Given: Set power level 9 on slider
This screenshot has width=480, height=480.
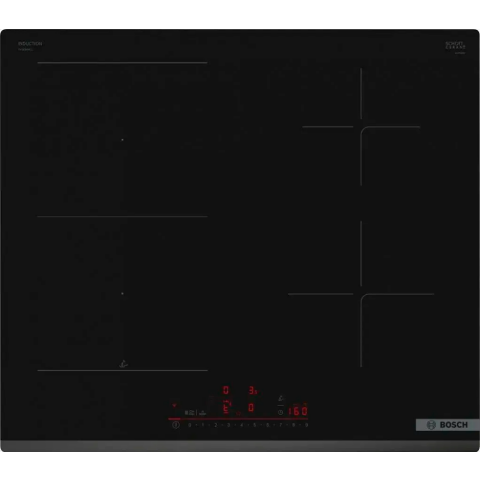Looking at the screenshot, I should pyautogui.click(x=307, y=425).
